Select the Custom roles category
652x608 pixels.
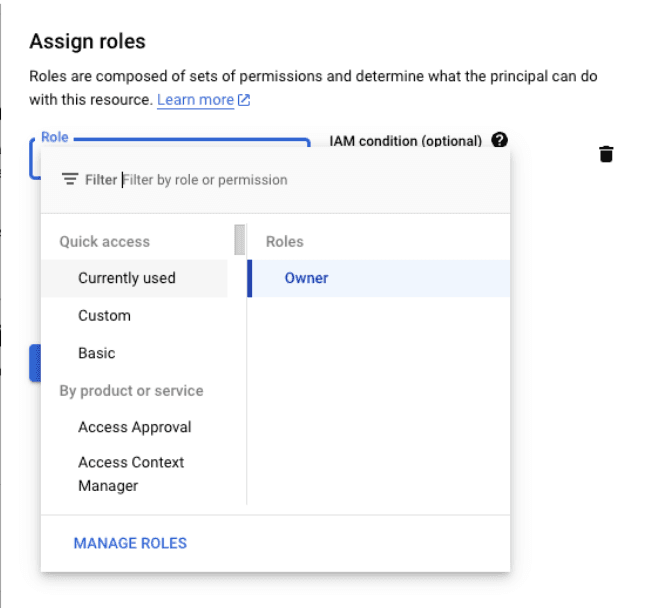[104, 316]
